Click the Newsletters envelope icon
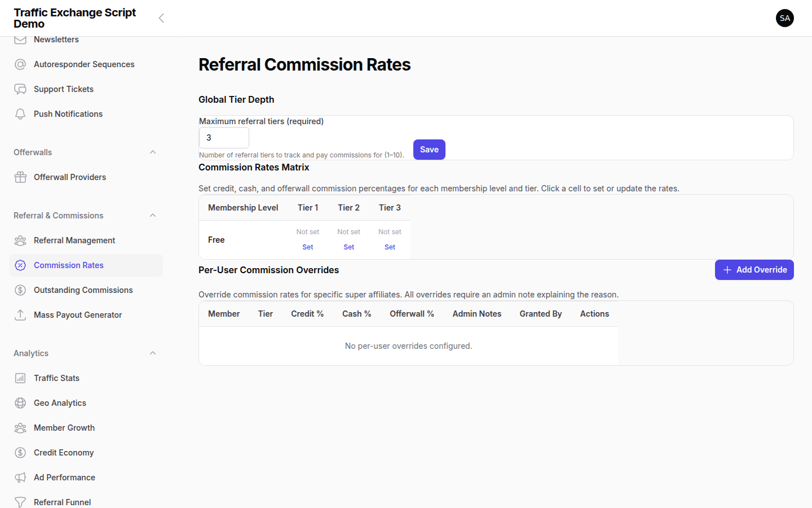Viewport: 812px width, 508px height. [20, 39]
